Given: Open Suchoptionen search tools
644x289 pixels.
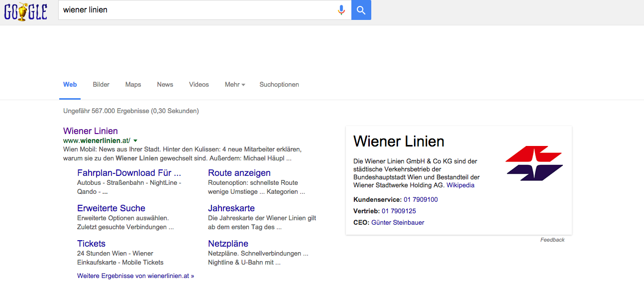Looking at the screenshot, I should pyautogui.click(x=279, y=85).
